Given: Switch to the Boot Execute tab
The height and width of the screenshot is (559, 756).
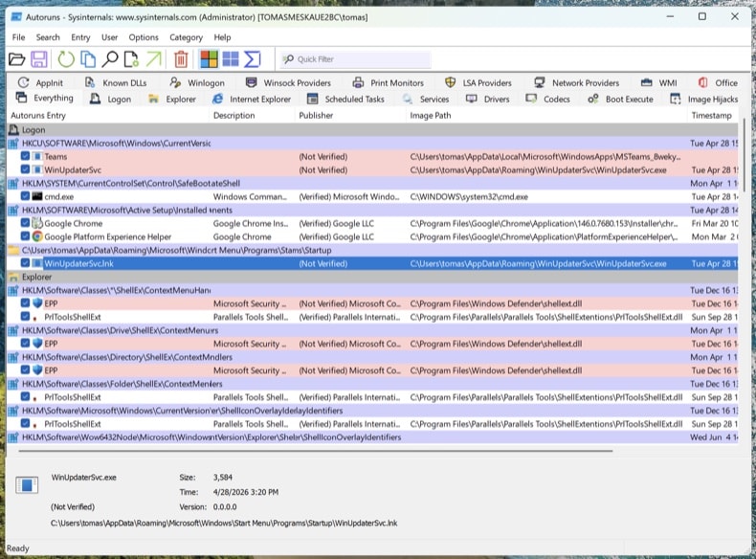Looking at the screenshot, I should click(620, 99).
